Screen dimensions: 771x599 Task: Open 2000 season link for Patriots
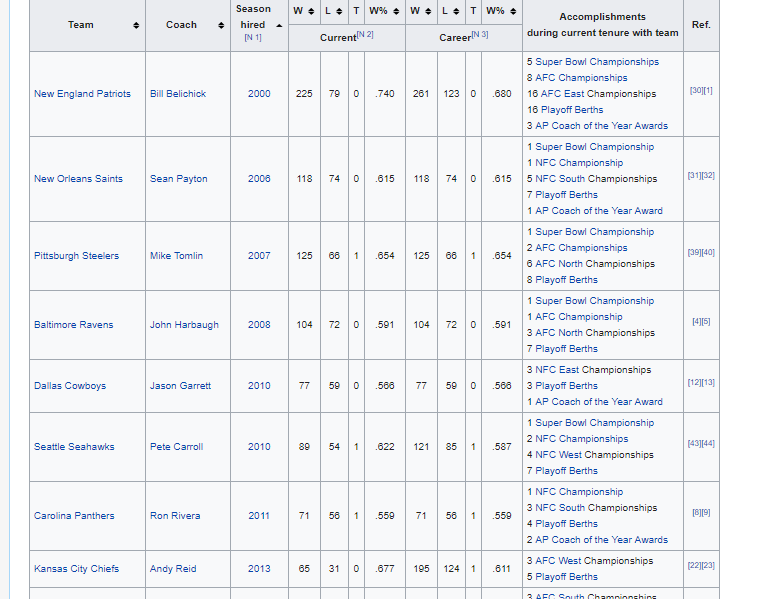click(259, 94)
